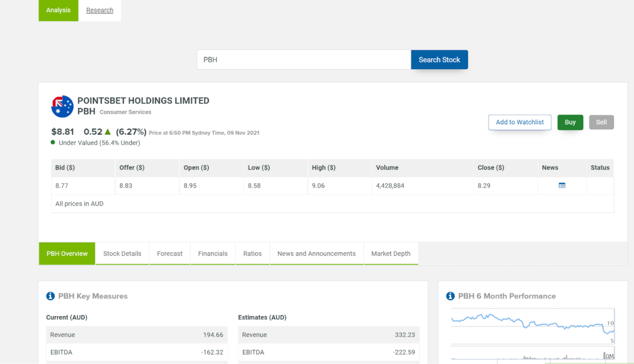Click the info icon beside PBH Key Measures
Image resolution: width=634 pixels, height=364 pixels.
tap(50, 296)
